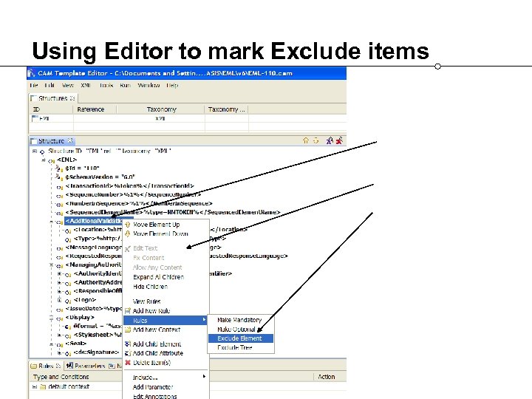
Task: Open the Help menu
Action: 172,85
